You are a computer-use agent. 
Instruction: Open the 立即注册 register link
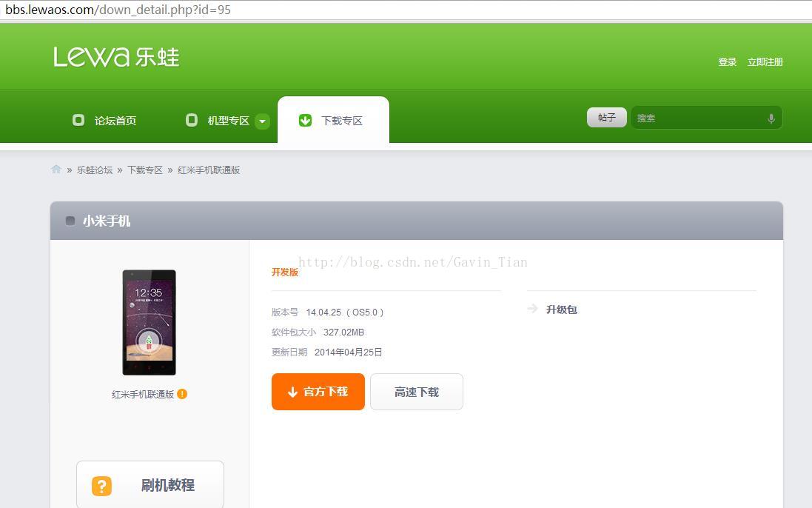pyautogui.click(x=765, y=62)
